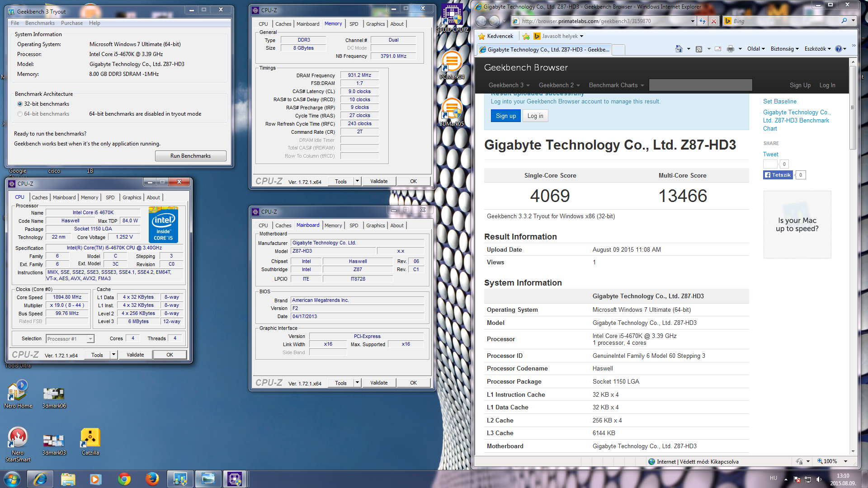The image size is (868, 488).
Task: Open the 3DMark05 desktop shortcut
Action: [452, 112]
